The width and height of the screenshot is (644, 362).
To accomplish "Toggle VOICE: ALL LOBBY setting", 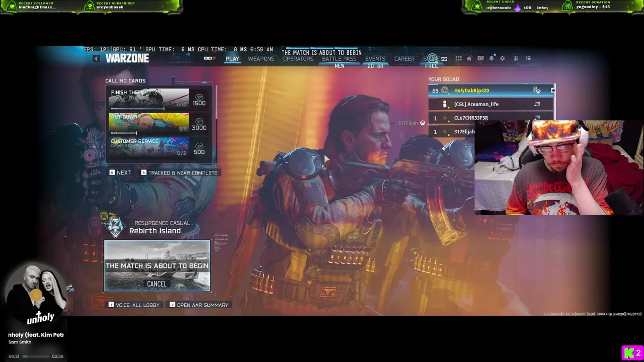I will click(x=134, y=305).
